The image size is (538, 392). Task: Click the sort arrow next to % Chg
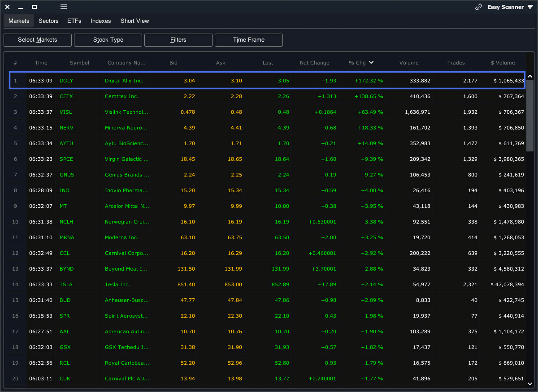[371, 63]
